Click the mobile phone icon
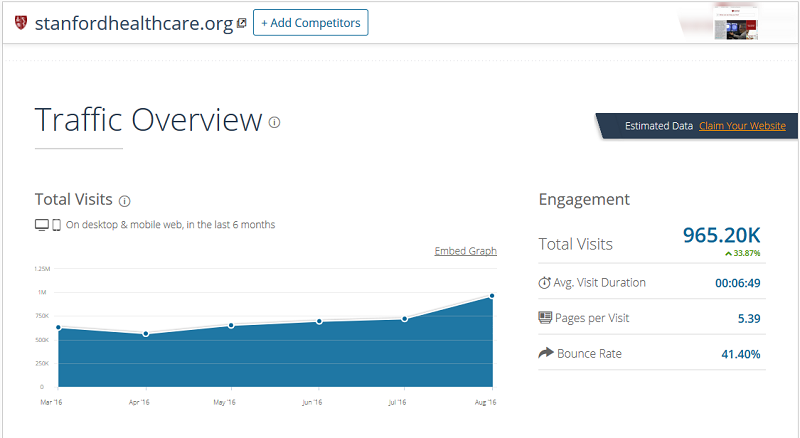800x438 pixels. tap(57, 225)
